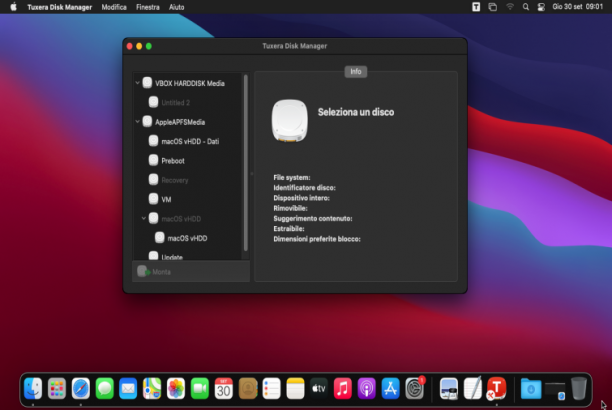Screen dimensions: 612x410
Task: Open Reminders from the Dock
Action: 272,389
